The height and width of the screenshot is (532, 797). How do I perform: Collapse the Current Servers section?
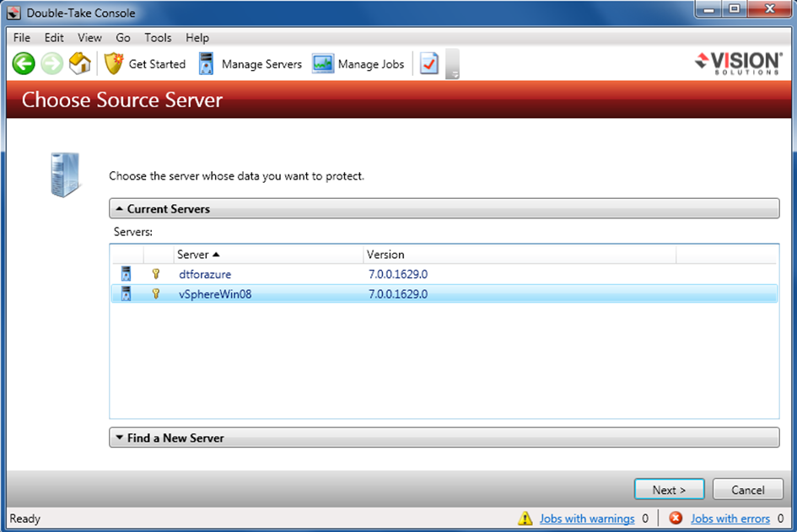click(x=444, y=209)
